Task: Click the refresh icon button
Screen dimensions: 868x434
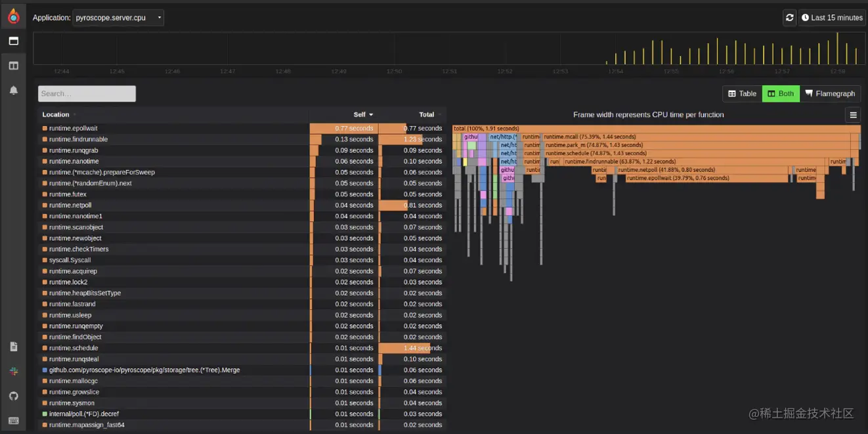Action: tap(789, 18)
